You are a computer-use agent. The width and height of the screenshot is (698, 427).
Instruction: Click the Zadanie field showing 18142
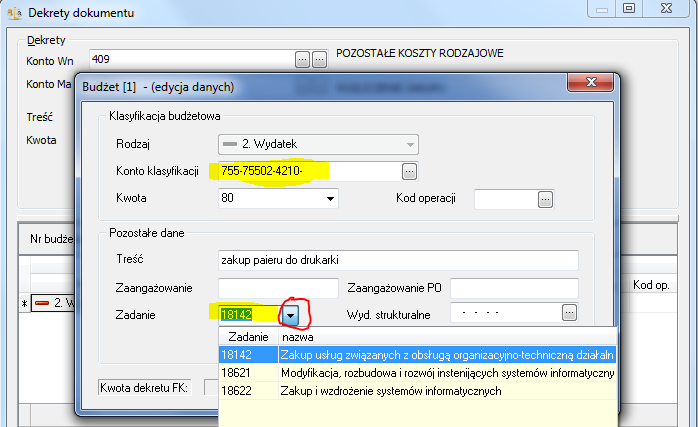pyautogui.click(x=250, y=315)
